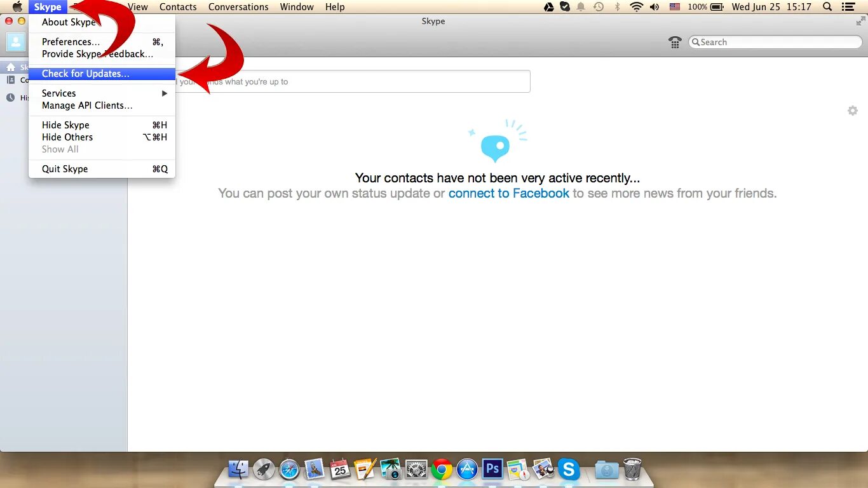This screenshot has height=488, width=868.
Task: Open Notification Center list icon
Action: (x=848, y=7)
